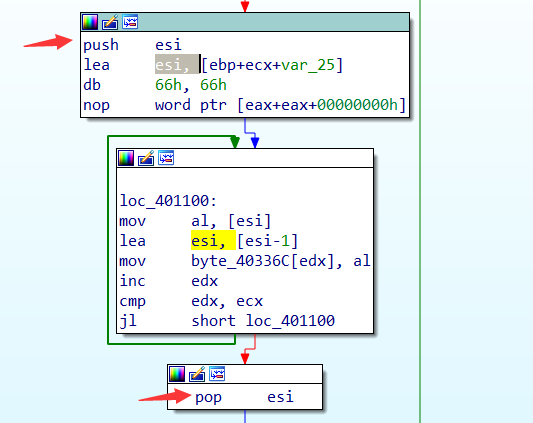Click yellow-highlighted esi in lea esi, [esi-1]

pyautogui.click(x=213, y=241)
